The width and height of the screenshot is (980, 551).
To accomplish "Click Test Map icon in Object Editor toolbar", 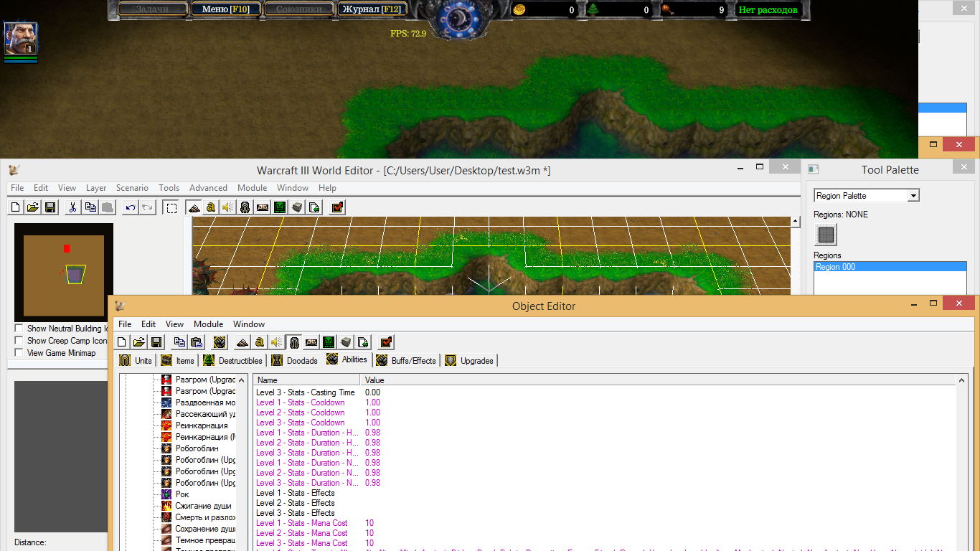I will pyautogui.click(x=386, y=342).
